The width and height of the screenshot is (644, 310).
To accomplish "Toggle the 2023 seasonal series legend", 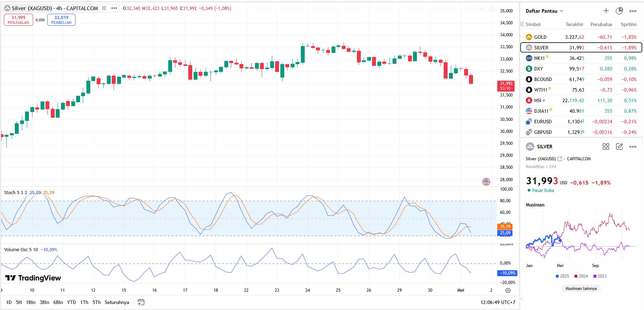I will pos(600,276).
